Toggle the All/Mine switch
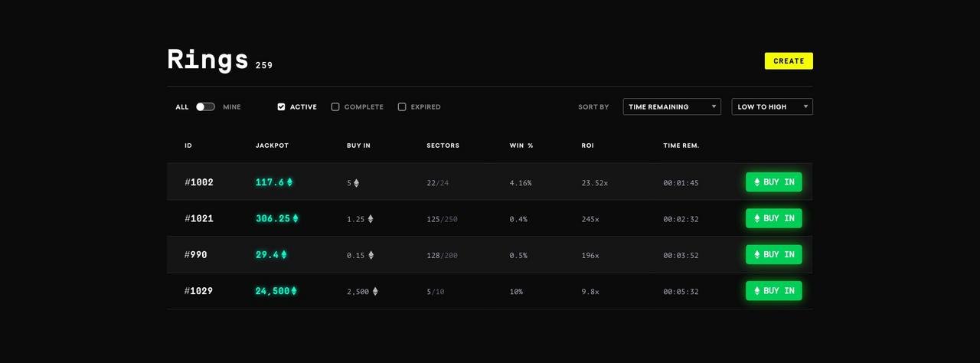 205,107
